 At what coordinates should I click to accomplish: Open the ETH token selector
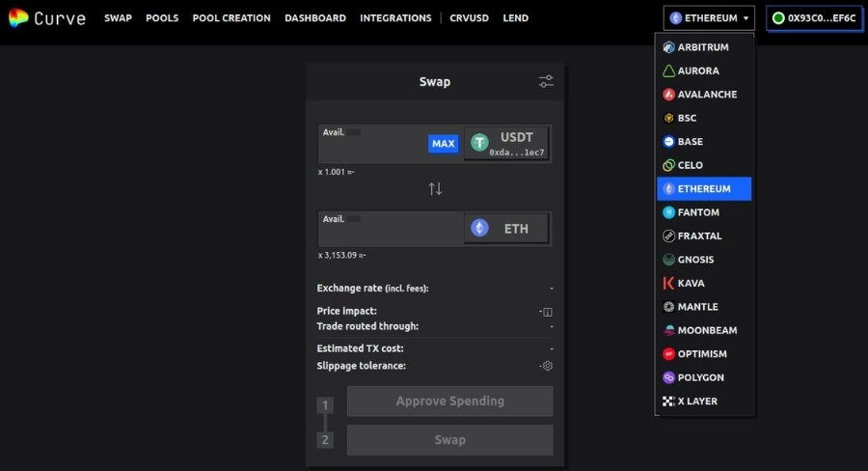tap(506, 229)
